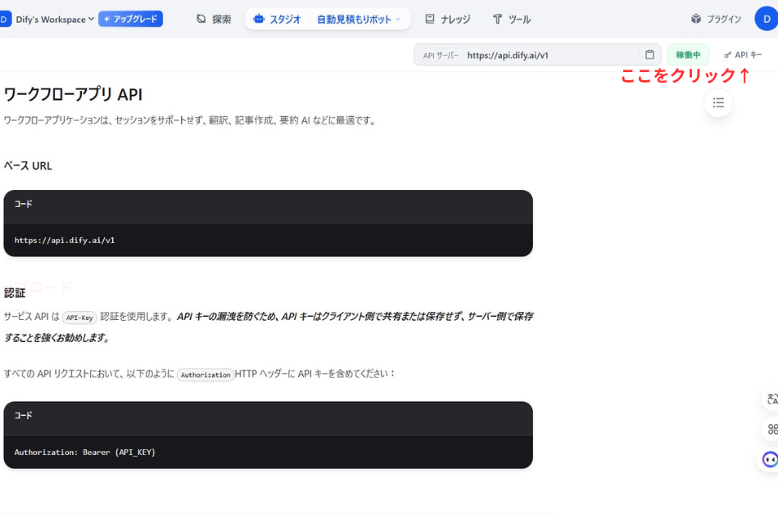Switch to the スタジオ tab

pyautogui.click(x=277, y=19)
